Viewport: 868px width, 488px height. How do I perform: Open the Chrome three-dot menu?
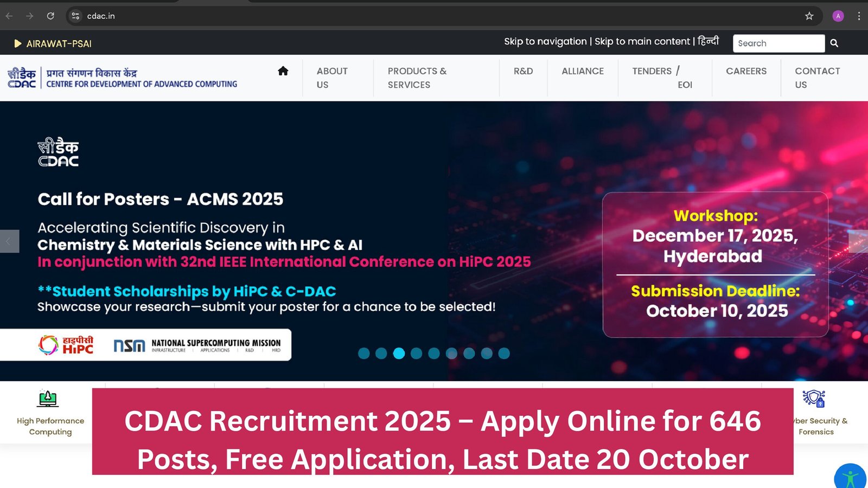pyautogui.click(x=859, y=16)
